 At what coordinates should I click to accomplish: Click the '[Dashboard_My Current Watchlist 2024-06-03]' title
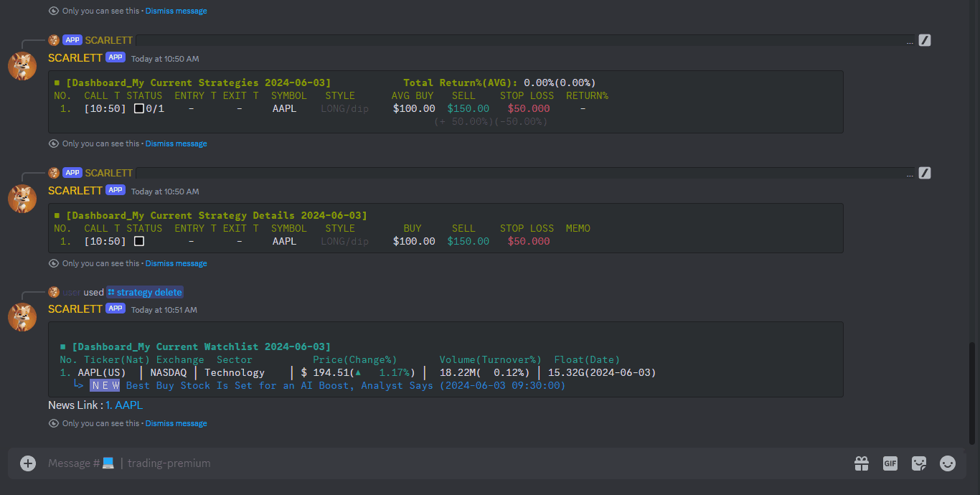202,346
